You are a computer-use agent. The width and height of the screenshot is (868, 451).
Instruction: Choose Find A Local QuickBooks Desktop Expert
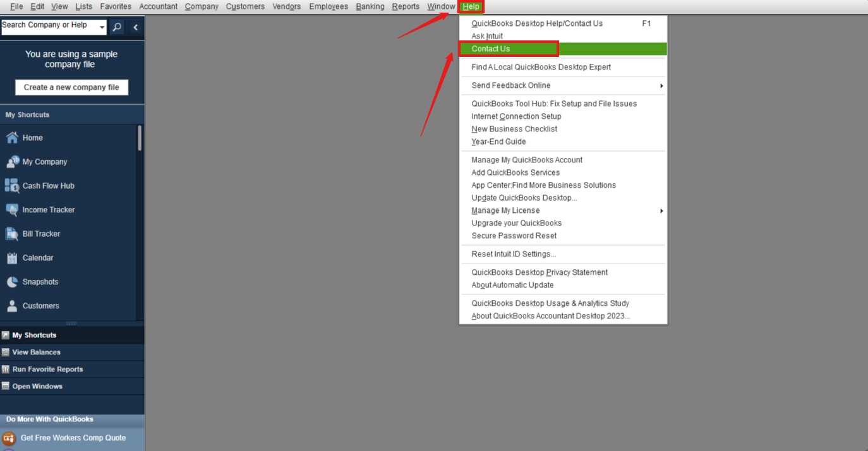(563, 67)
